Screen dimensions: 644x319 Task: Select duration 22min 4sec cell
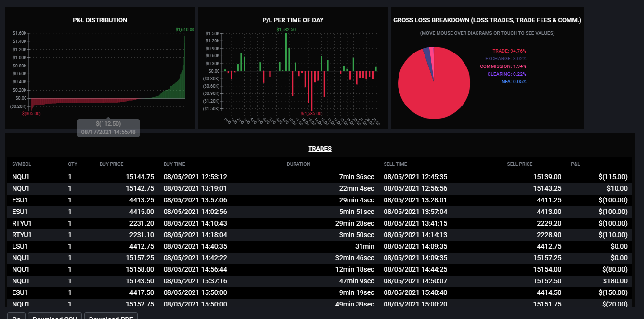point(357,188)
